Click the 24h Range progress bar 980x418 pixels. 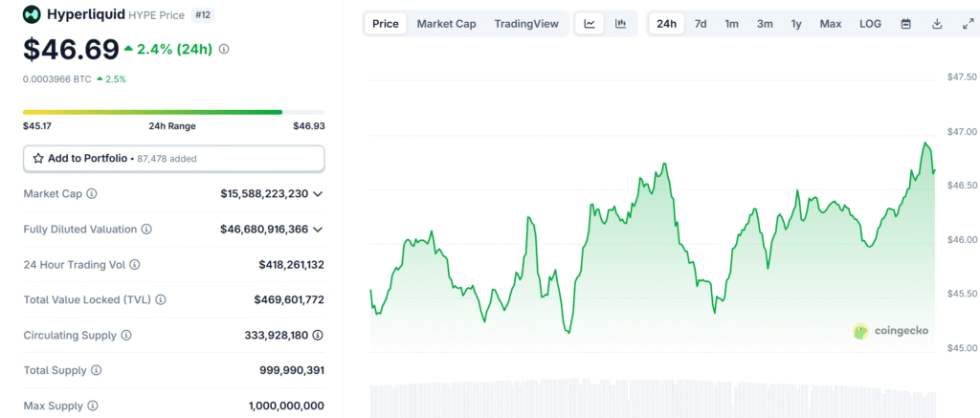(x=173, y=112)
